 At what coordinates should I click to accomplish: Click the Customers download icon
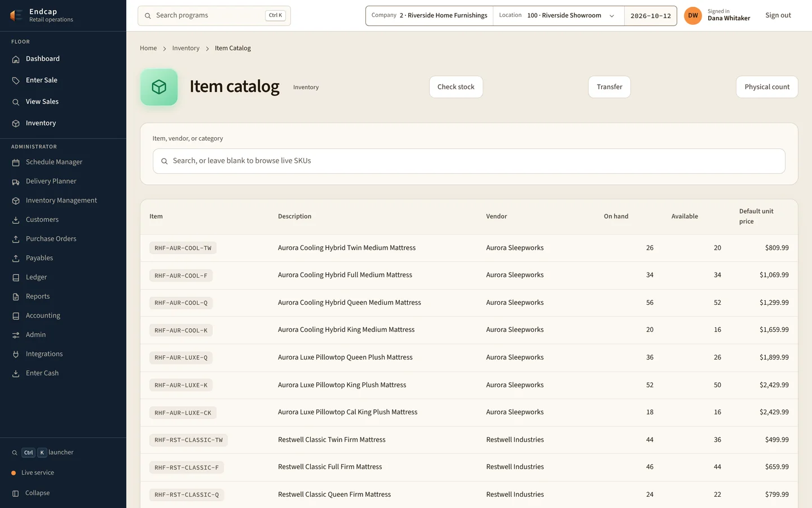pos(16,220)
